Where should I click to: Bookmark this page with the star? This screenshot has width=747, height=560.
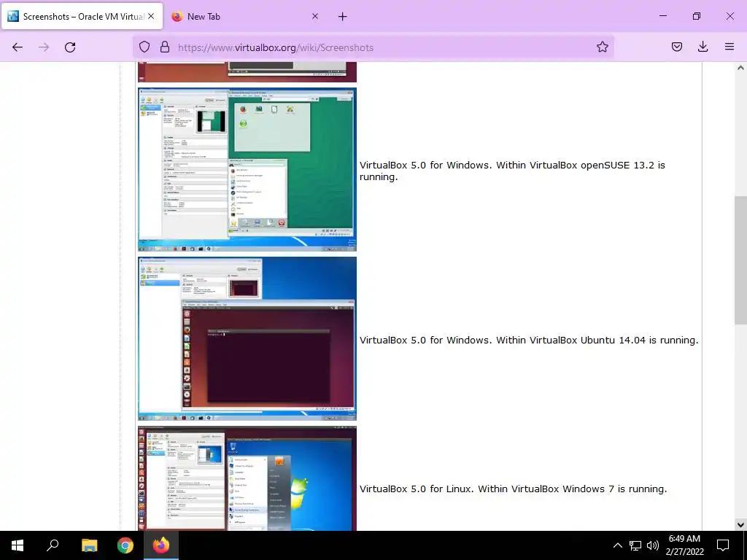[x=602, y=47]
